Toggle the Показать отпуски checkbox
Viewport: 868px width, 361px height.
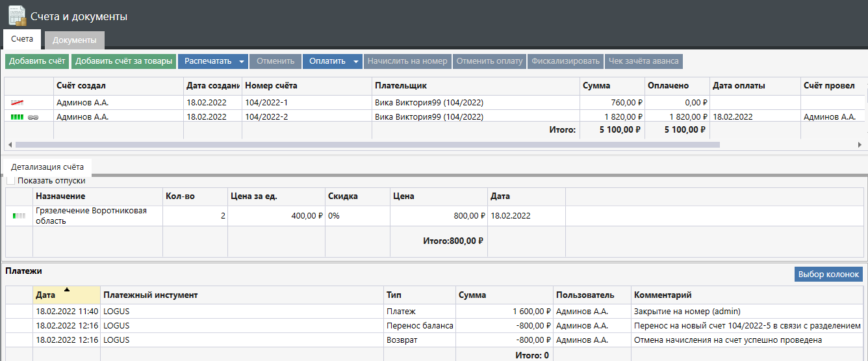(10, 181)
